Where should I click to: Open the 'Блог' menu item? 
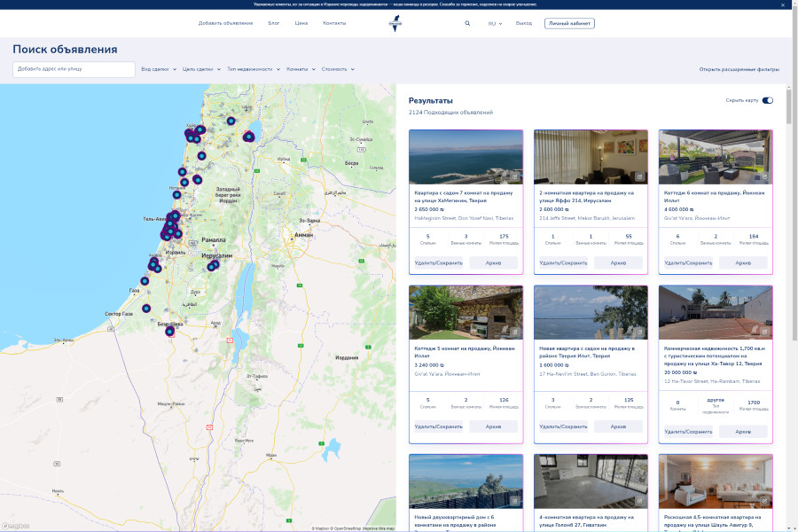tap(274, 23)
